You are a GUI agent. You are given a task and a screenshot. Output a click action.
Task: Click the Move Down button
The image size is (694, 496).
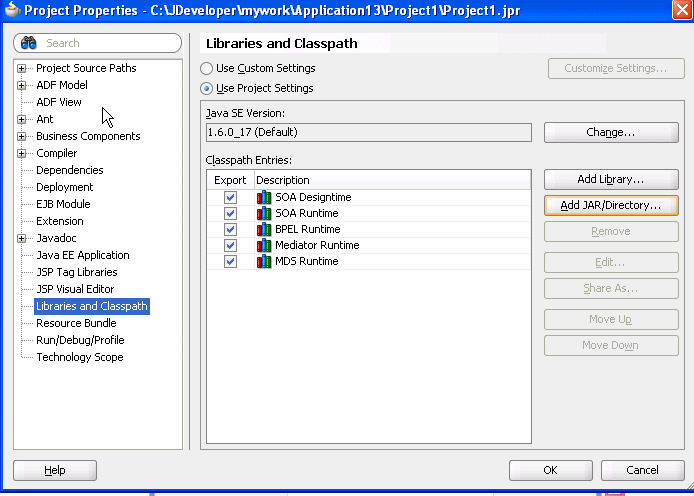tap(611, 346)
